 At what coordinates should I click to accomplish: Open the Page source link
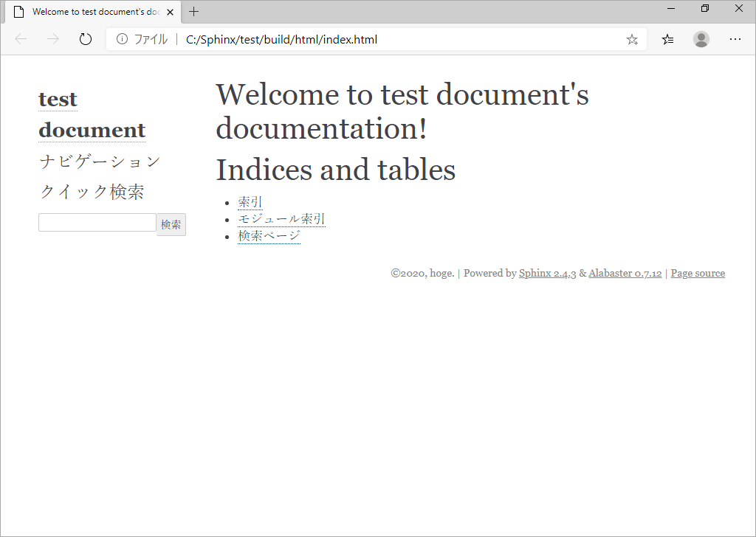[698, 273]
